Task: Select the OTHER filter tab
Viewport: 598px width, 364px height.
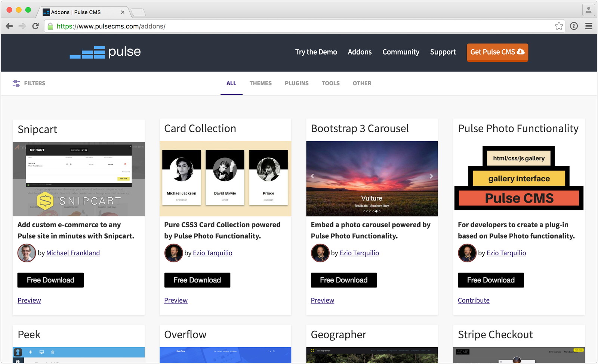Action: pos(362,83)
